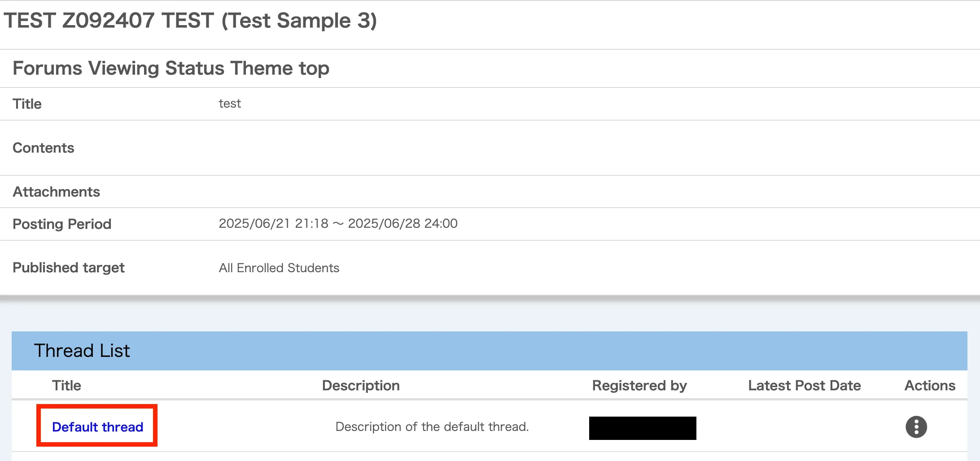Screen dimensions: 980x461
Task: Click the Posting Period date range
Action: click(338, 223)
